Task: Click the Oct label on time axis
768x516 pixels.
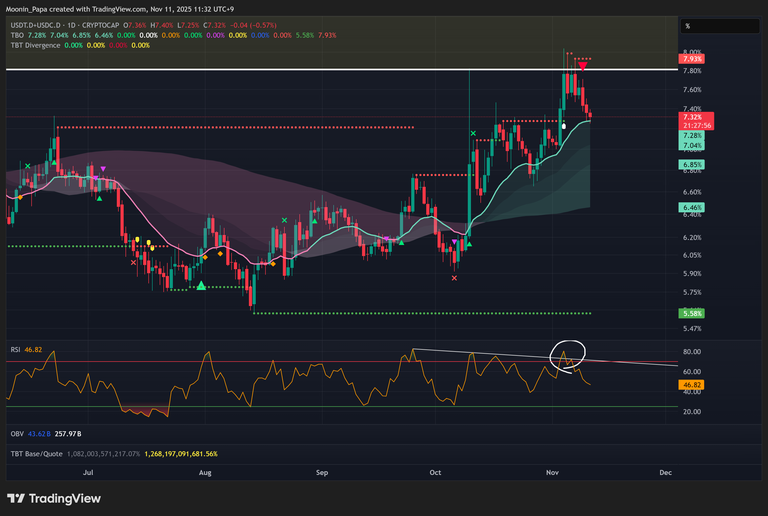Action: pyautogui.click(x=435, y=468)
